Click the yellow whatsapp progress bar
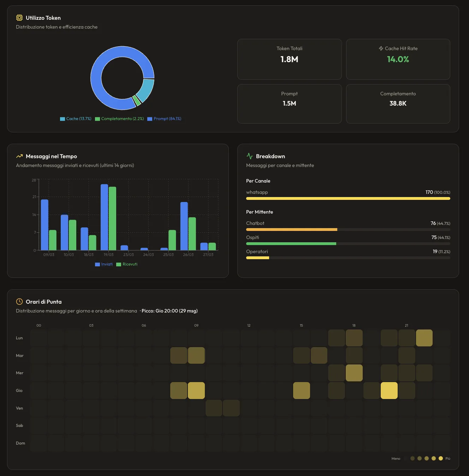The height and width of the screenshot is (476, 469). (348, 198)
